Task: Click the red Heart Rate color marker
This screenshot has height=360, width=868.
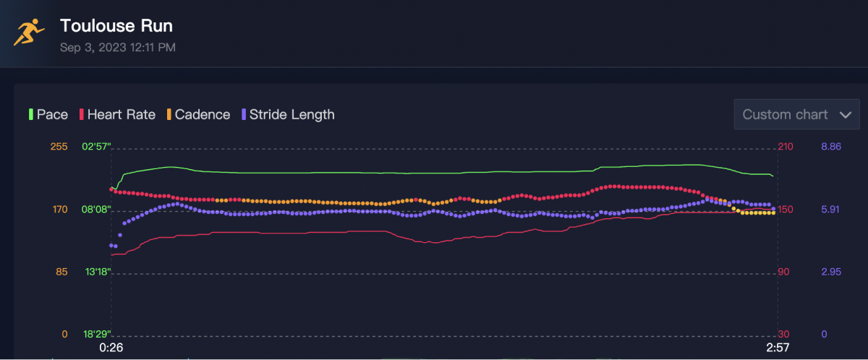Action: (x=82, y=114)
